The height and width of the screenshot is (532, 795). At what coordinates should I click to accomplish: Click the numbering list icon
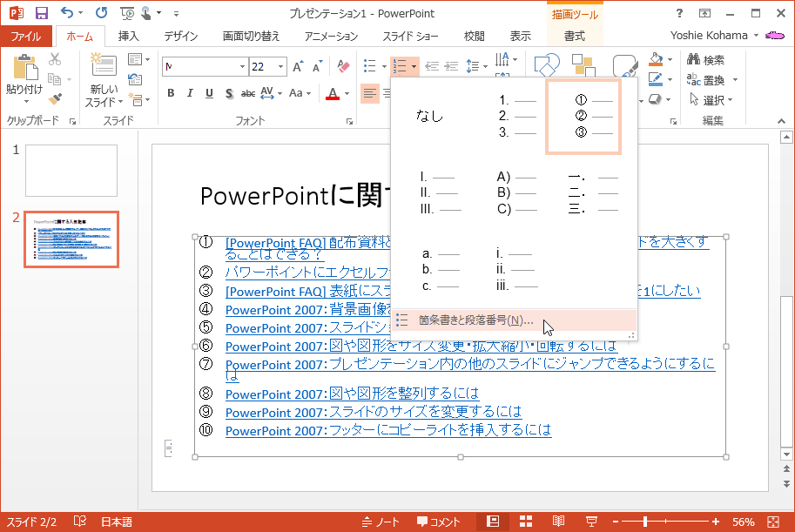coord(400,66)
